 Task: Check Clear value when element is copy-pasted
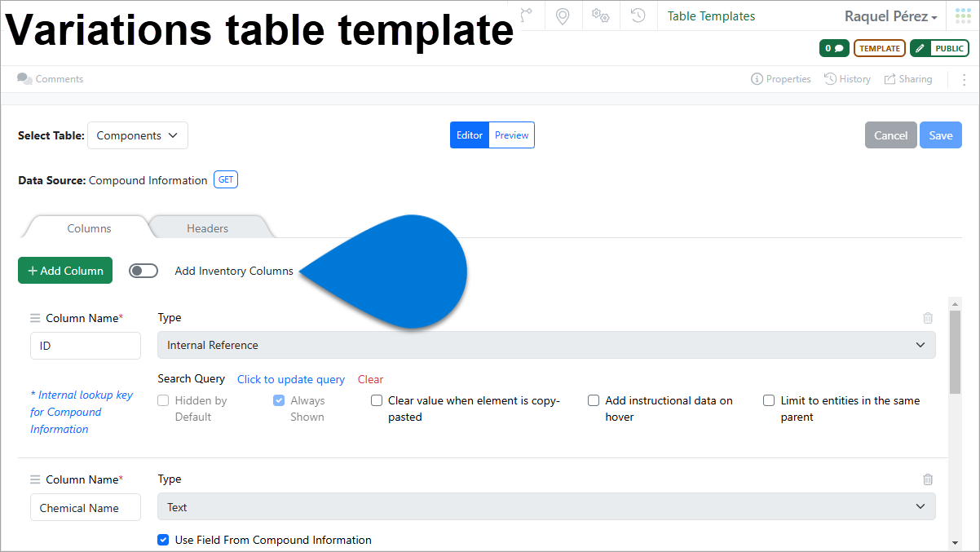377,400
